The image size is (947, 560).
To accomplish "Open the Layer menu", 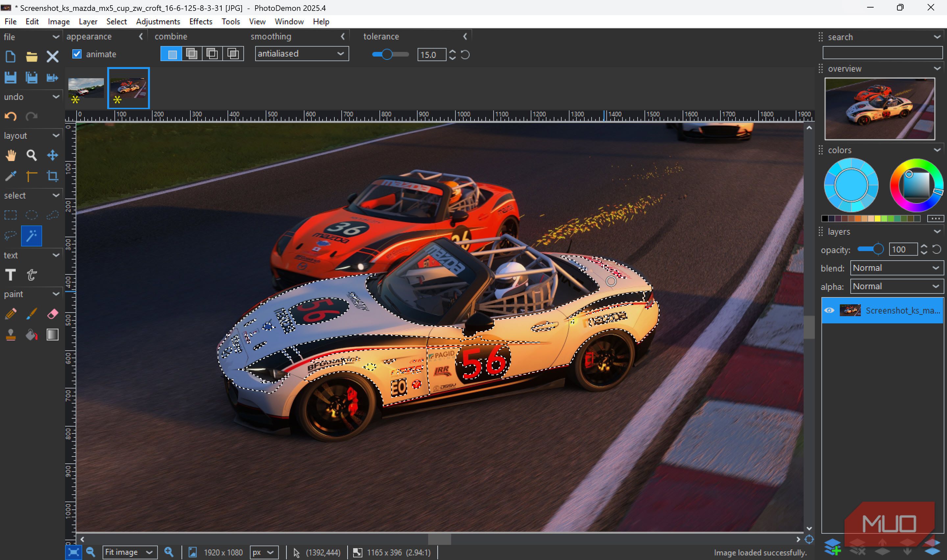I will click(x=88, y=21).
